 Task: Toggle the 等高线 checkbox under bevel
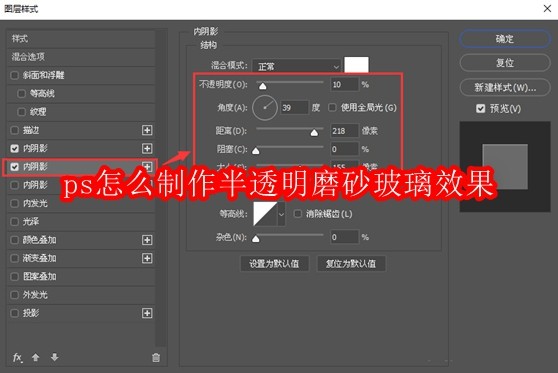(x=22, y=94)
